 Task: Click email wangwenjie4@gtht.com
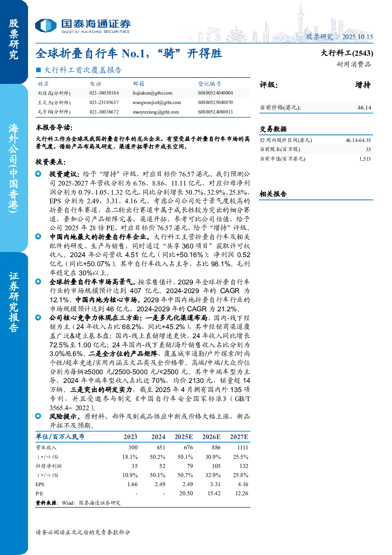coord(157,102)
